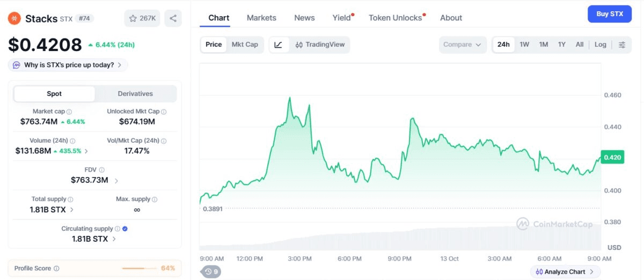Toggle chart to Mkt Cap view

245,45
